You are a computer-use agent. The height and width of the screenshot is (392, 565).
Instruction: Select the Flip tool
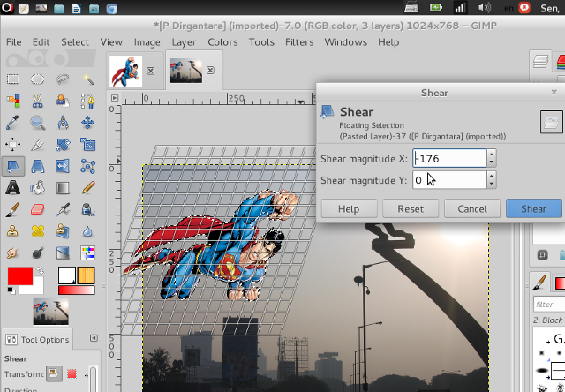[x=63, y=166]
